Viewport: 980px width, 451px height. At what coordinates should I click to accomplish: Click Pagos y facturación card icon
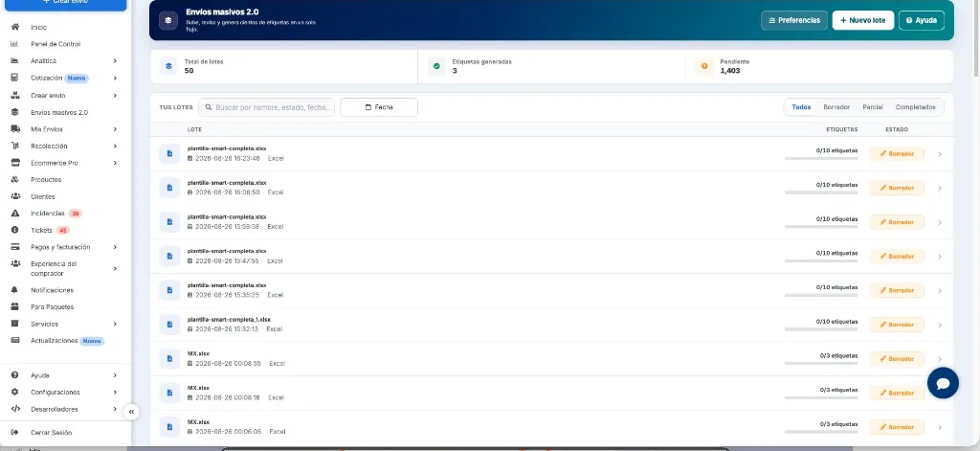point(15,247)
